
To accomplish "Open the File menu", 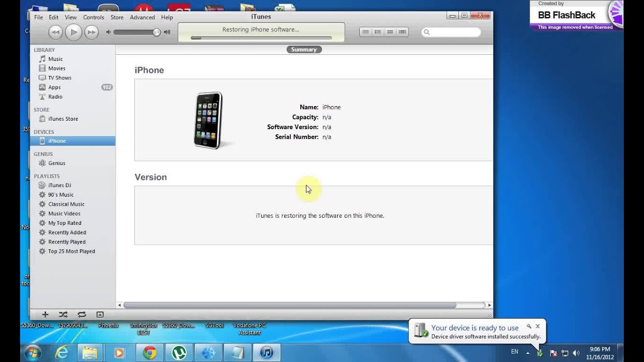I will [x=38, y=17].
